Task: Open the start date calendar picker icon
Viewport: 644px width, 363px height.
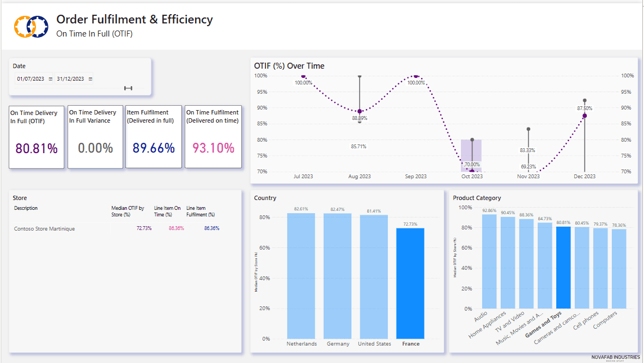Action: [x=51, y=79]
